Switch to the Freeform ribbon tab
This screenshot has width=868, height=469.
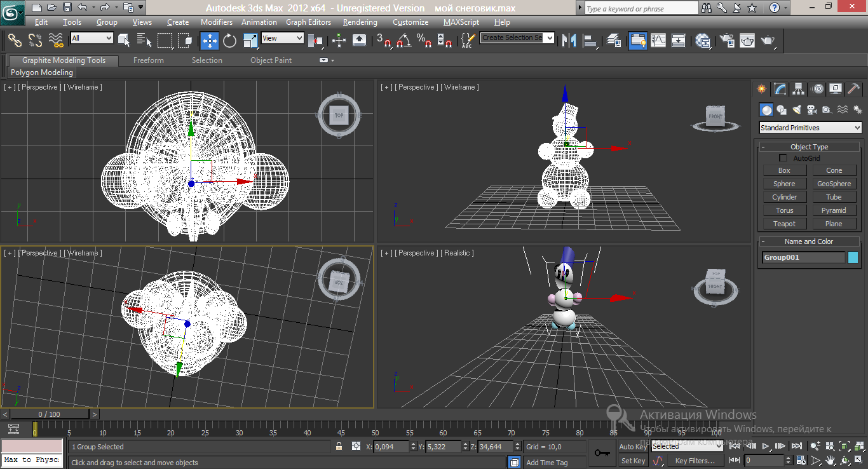click(149, 60)
